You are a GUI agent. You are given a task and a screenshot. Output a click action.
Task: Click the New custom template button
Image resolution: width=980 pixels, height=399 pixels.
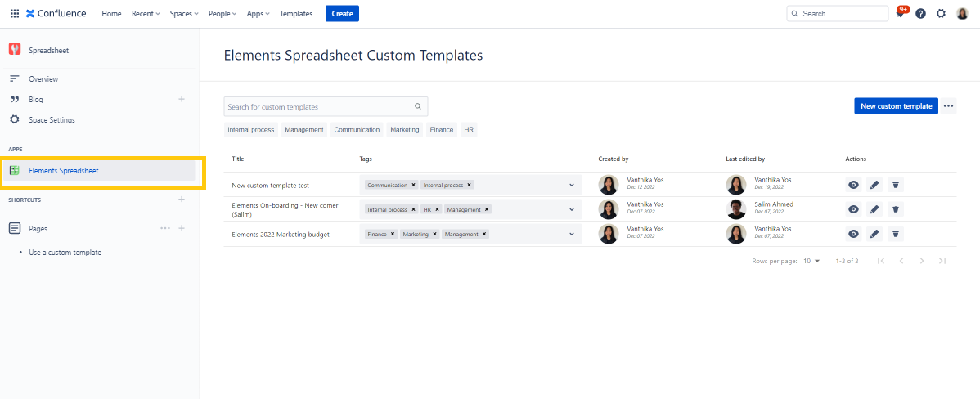(896, 106)
